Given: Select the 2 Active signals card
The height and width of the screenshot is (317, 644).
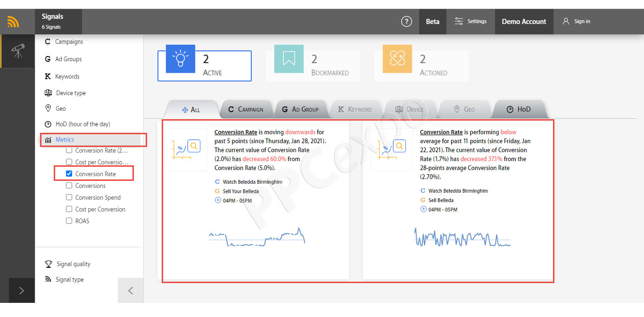Looking at the screenshot, I should 205,66.
